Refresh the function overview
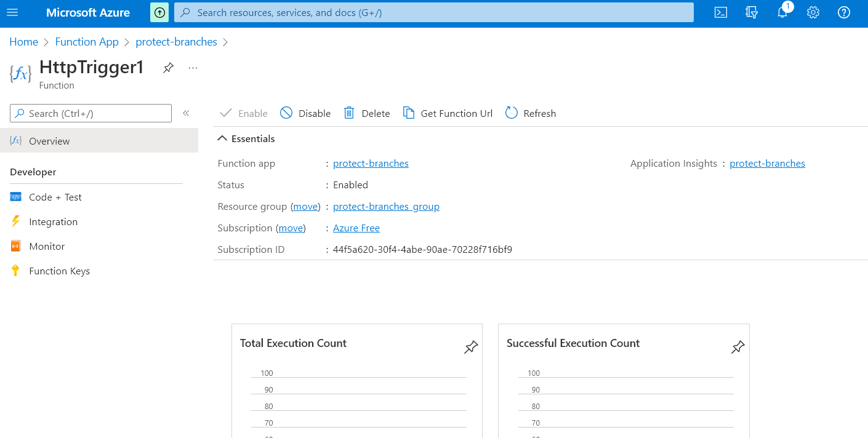This screenshot has height=438, width=868. (x=531, y=113)
